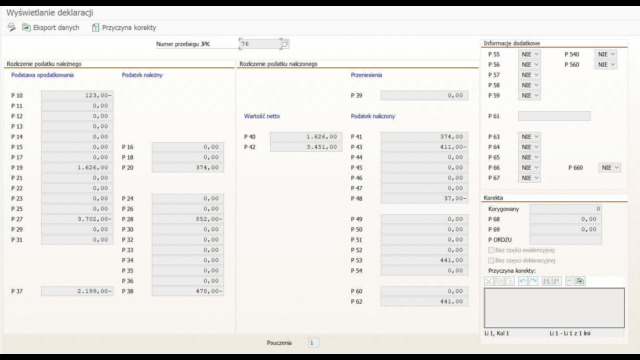The width and height of the screenshot is (640, 360).
Task: Click the Pouczenia field at bottom
Action: point(313,343)
